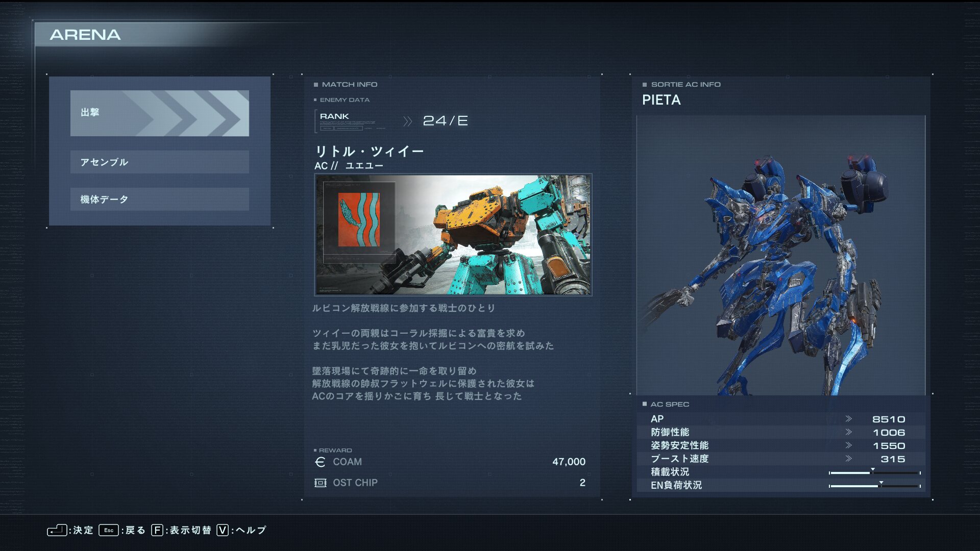Open the アセンブル assembly menu
The image size is (980, 551).
pos(159,162)
